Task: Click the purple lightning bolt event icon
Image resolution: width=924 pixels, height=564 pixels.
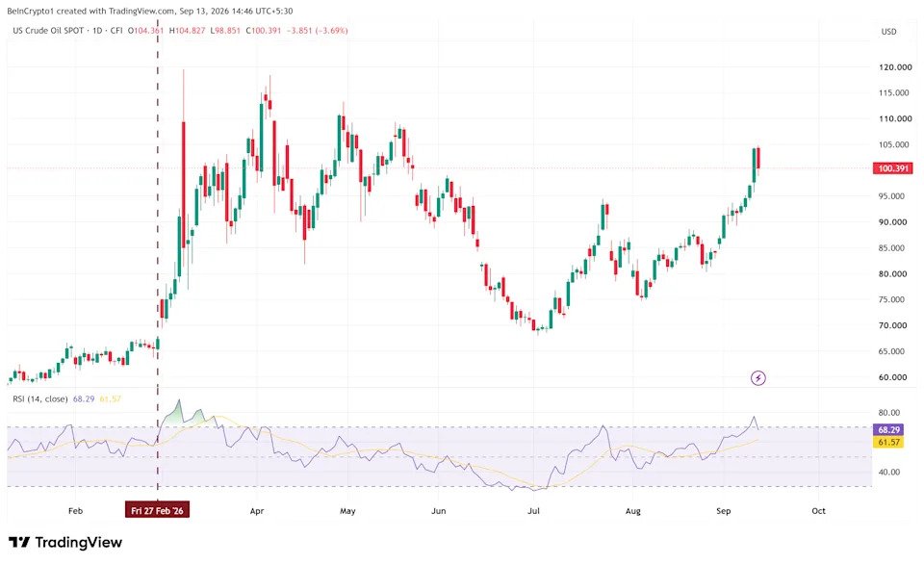Action: pos(758,378)
